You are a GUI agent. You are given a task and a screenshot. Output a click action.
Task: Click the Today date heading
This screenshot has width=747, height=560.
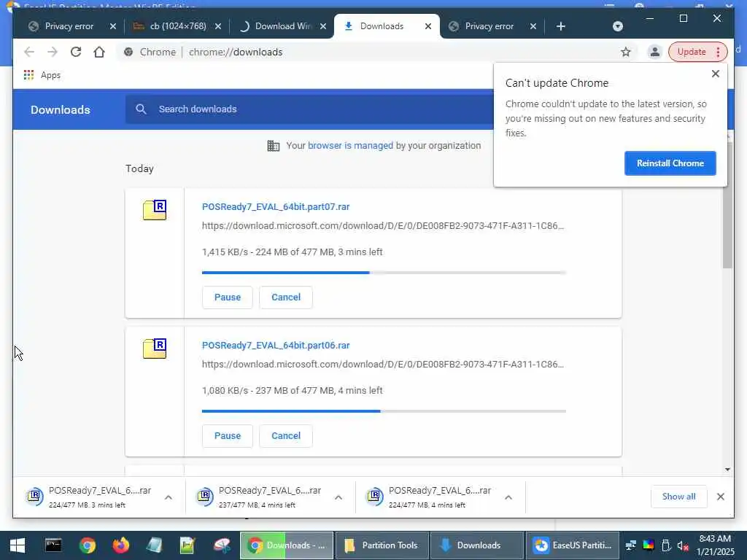[139, 168]
